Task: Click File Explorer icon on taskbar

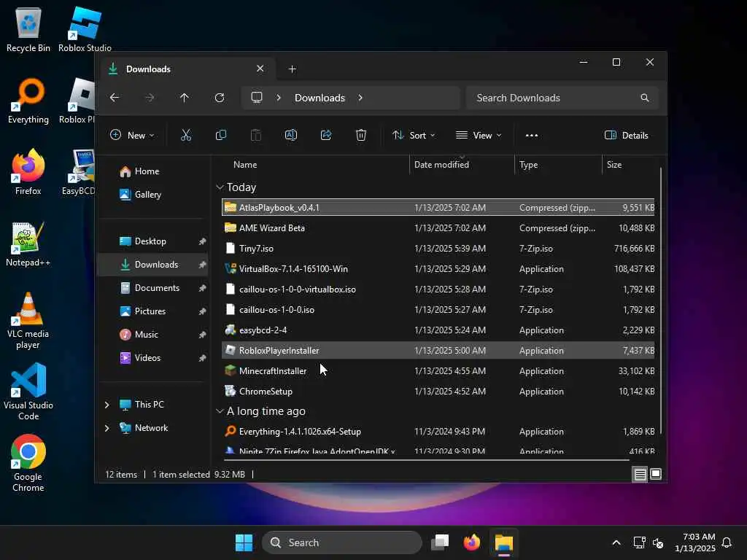Action: click(x=503, y=542)
